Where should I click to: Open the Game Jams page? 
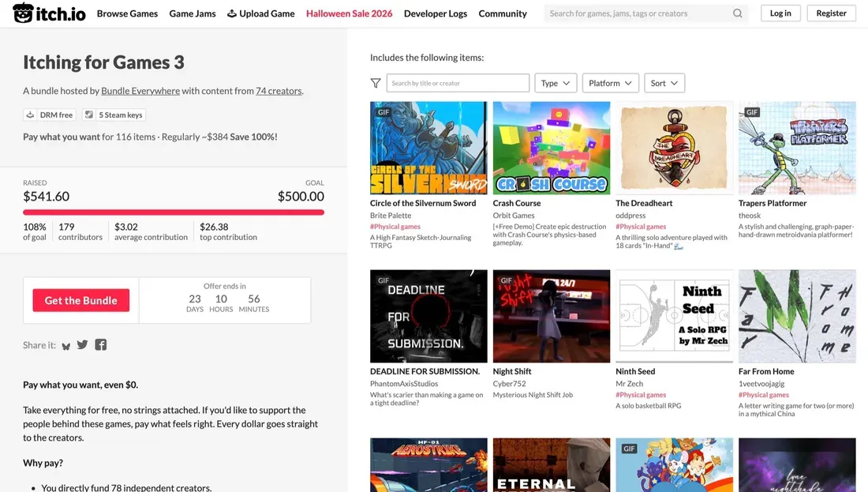tap(193, 13)
